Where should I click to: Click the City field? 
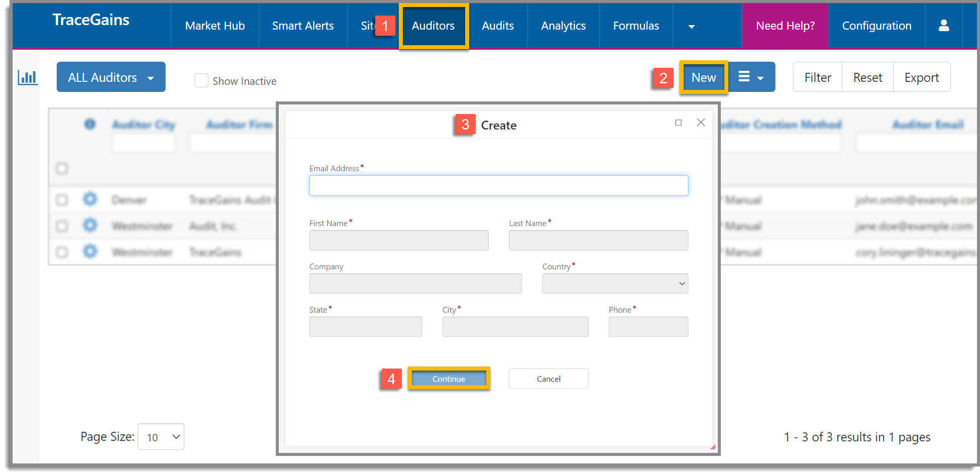(x=515, y=326)
